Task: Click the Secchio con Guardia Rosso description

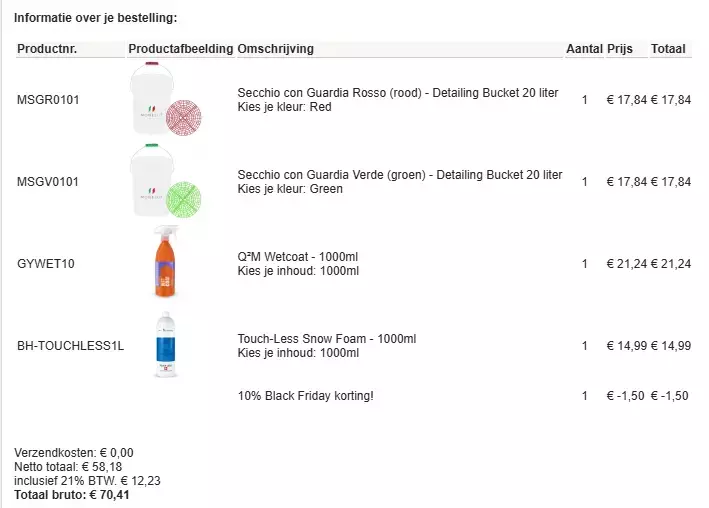Action: (x=399, y=93)
